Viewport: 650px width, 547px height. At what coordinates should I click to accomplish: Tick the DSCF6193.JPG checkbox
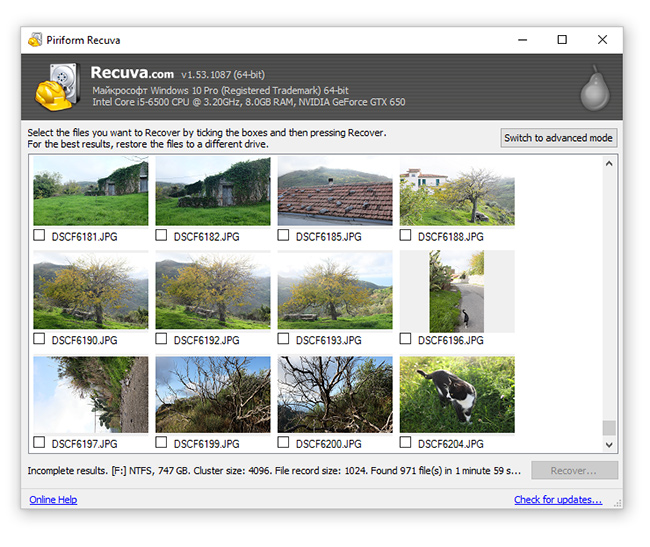283,339
